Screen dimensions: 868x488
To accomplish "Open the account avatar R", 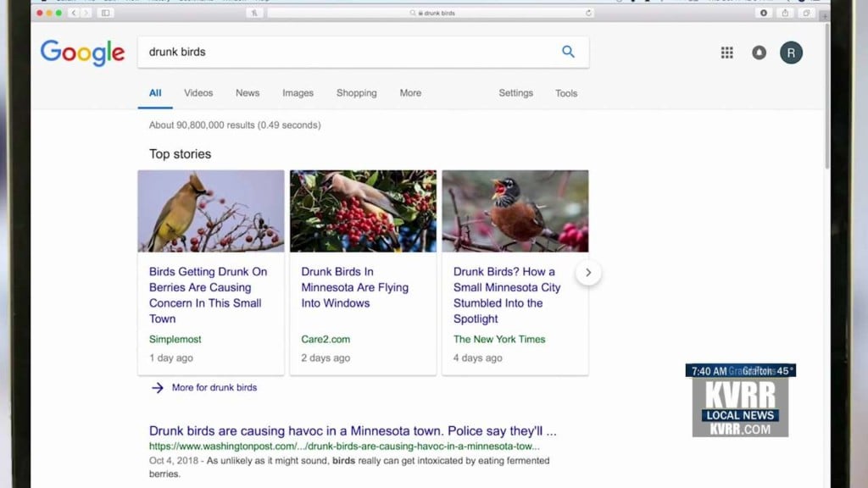I will pos(791,53).
